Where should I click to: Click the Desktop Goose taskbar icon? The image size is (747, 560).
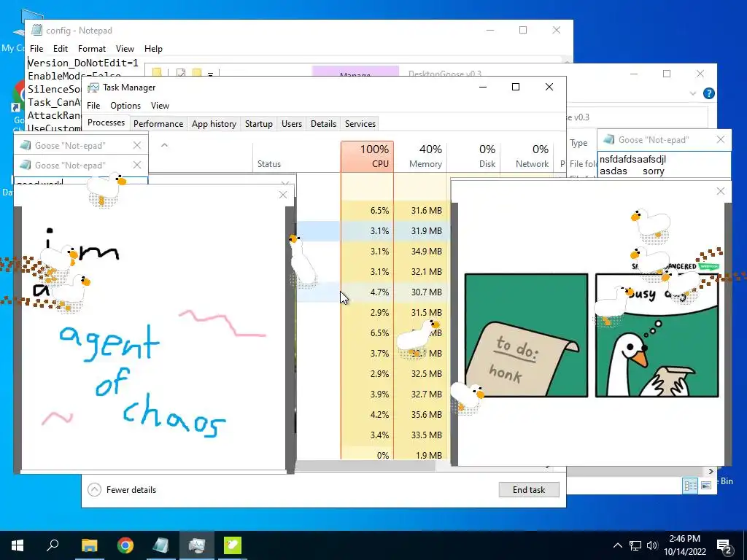233,545
